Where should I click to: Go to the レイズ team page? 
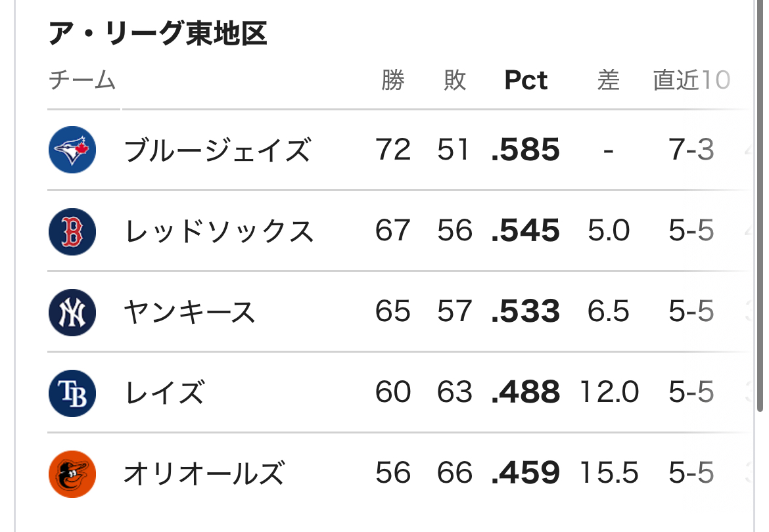pos(164,393)
